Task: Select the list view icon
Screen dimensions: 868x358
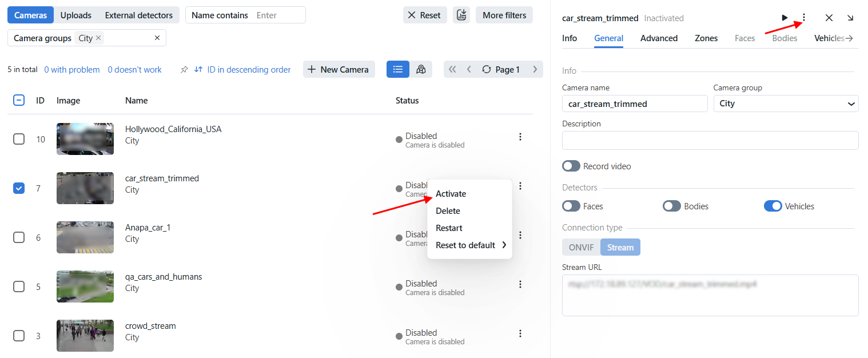Action: (x=398, y=69)
